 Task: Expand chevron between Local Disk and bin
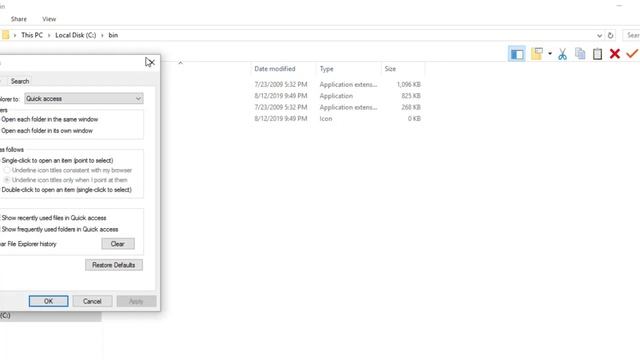click(x=102, y=36)
